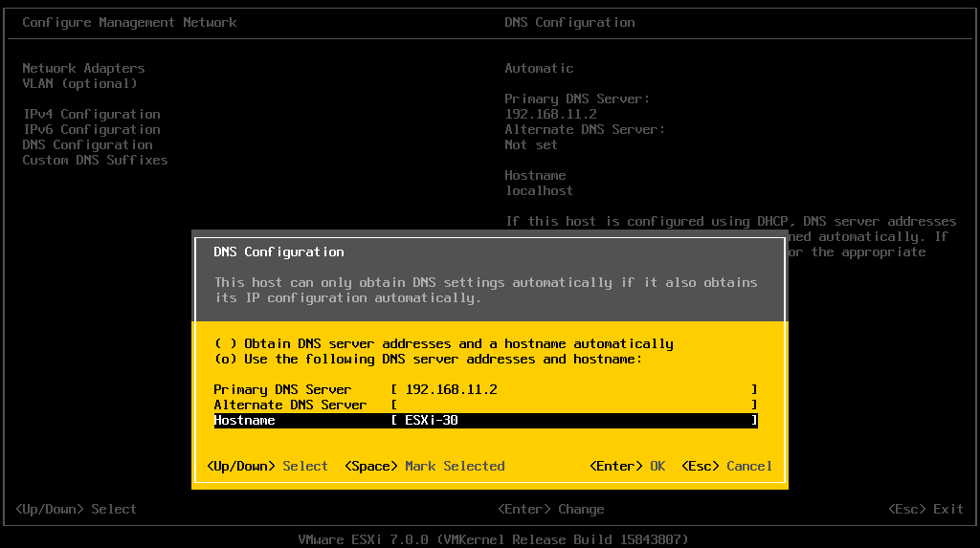Click Up/Down Select in bottom bar
Image resolution: width=980 pixels, height=548 pixels.
pyautogui.click(x=77, y=509)
